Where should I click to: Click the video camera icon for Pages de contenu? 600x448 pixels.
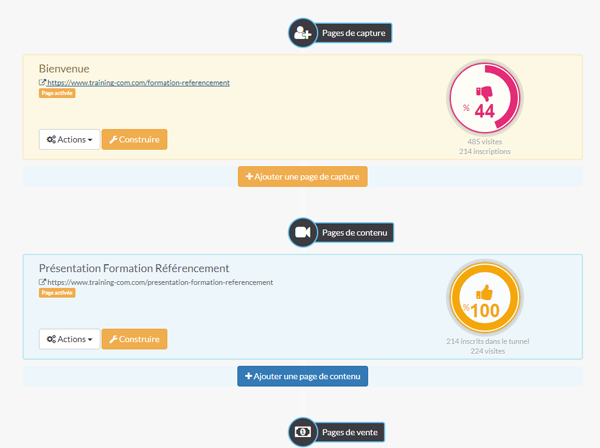click(302, 232)
